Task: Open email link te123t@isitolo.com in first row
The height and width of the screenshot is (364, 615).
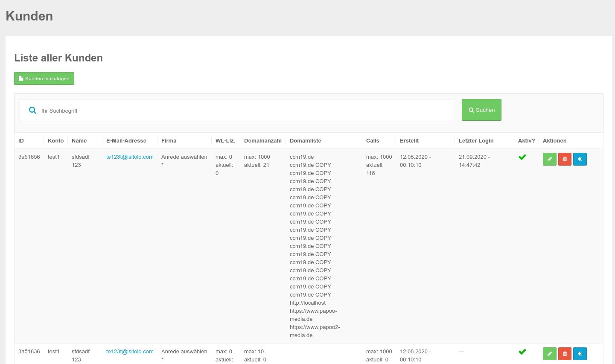Action: point(130,157)
